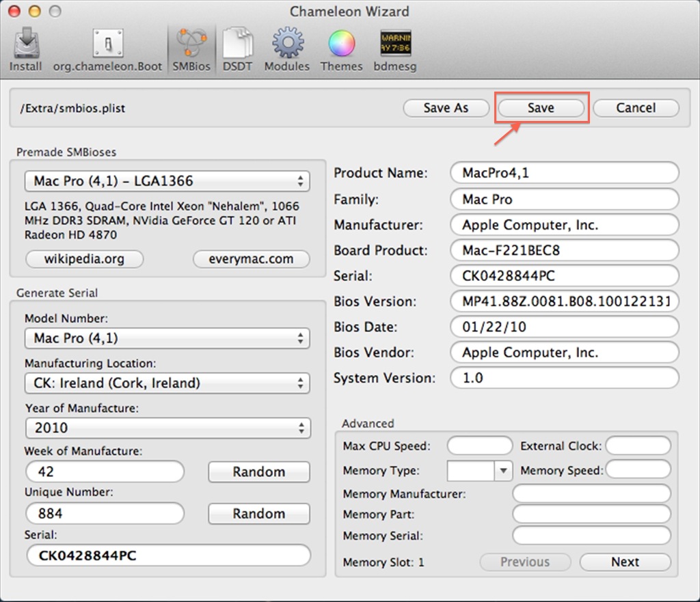Image resolution: width=700 pixels, height=602 pixels.
Task: Click the Memory Manufacturer field
Action: 591,493
